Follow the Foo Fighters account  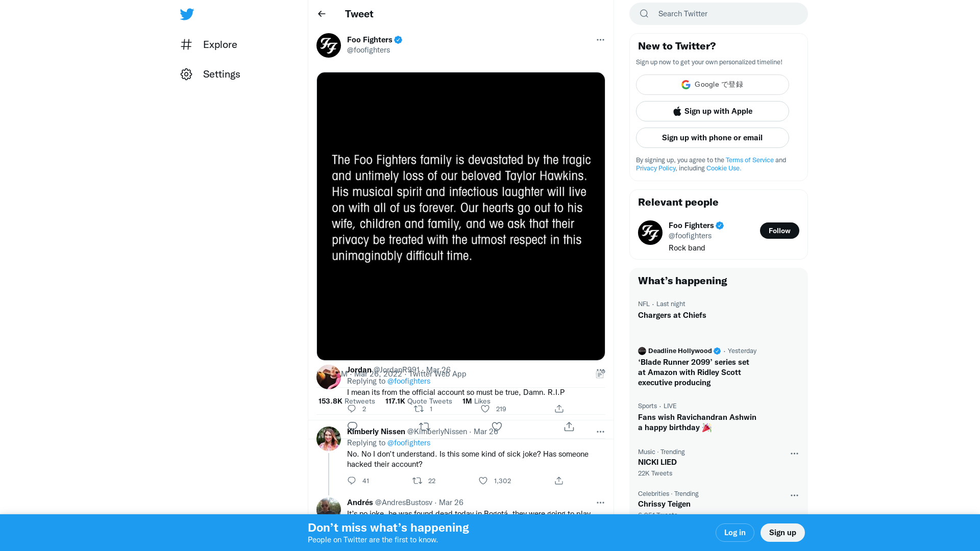(779, 231)
